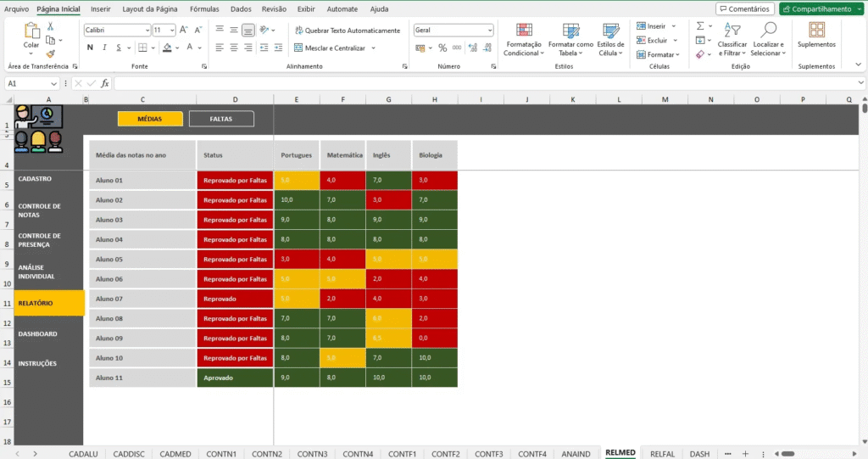The width and height of the screenshot is (868, 459).
Task: Toggle bold (N) formatting
Action: coord(90,48)
